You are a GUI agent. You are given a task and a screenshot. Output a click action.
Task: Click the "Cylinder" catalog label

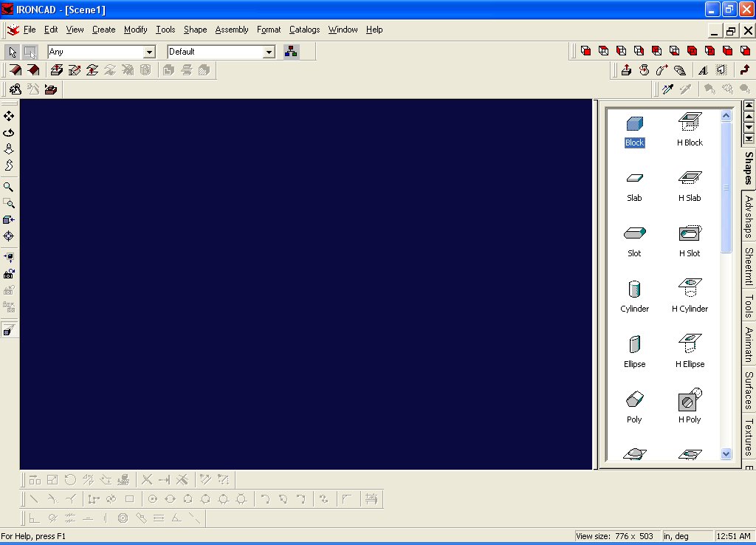click(x=634, y=309)
